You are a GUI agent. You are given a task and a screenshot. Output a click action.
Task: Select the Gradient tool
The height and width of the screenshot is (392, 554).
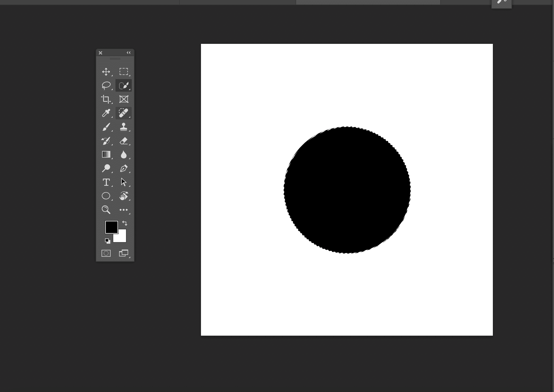pyautogui.click(x=106, y=154)
